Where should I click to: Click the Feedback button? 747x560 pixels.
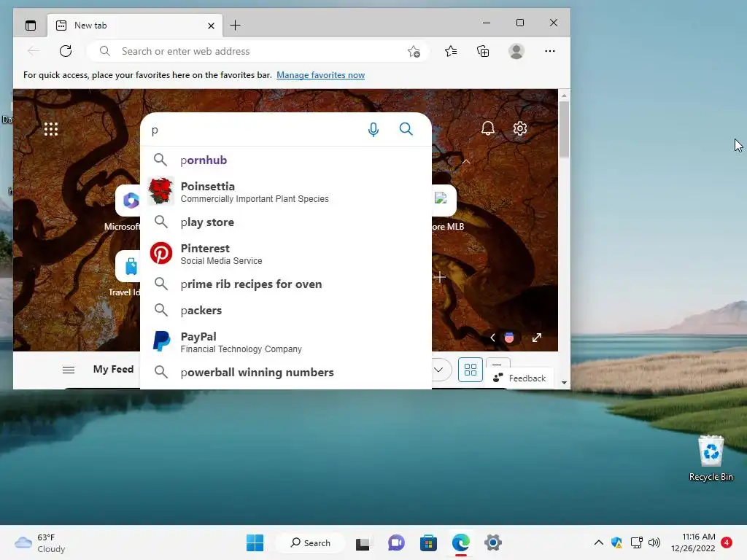pyautogui.click(x=520, y=378)
